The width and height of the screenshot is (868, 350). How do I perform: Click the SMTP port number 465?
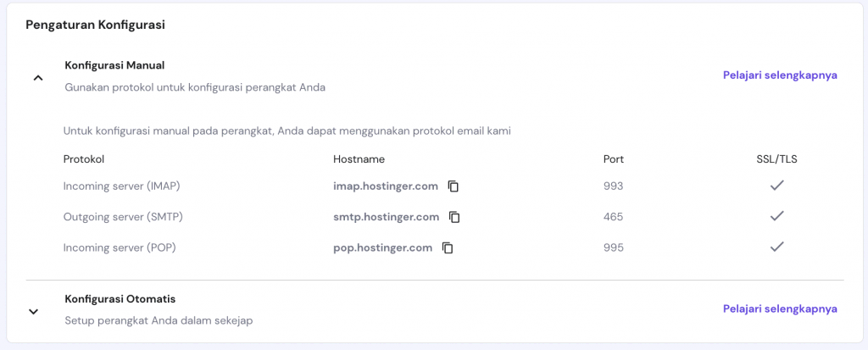[x=613, y=217]
